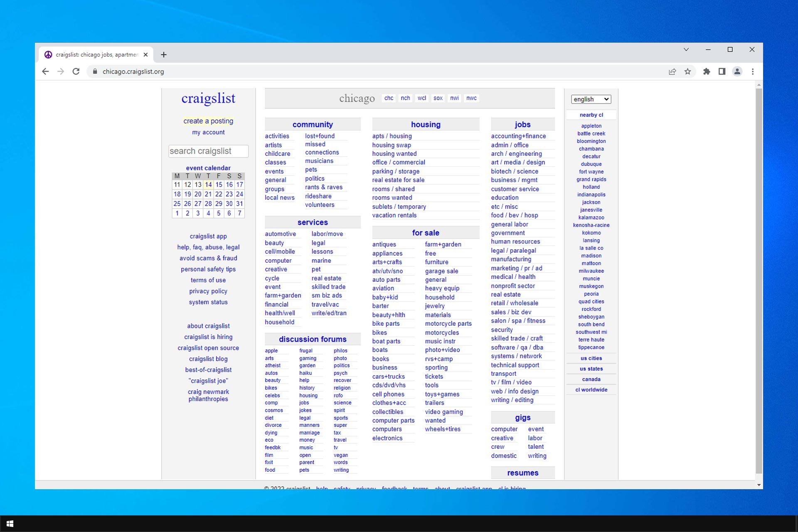Image resolution: width=798 pixels, height=532 pixels.
Task: Open rideshare in community
Action: pos(318,196)
